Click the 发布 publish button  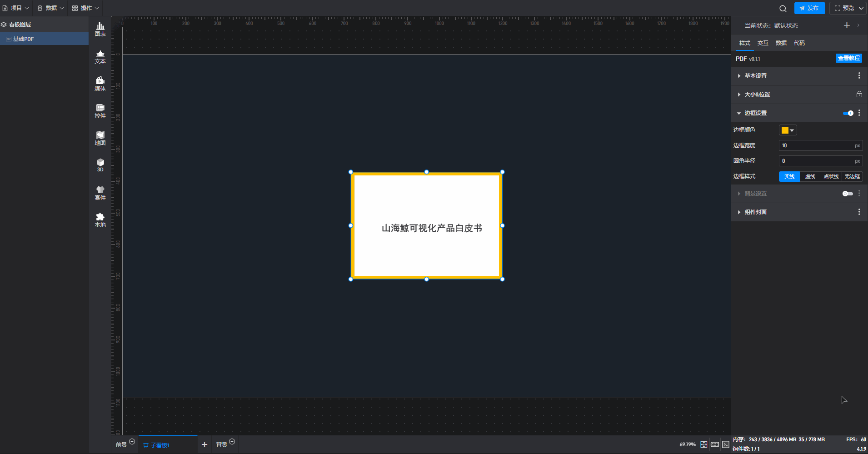click(809, 8)
